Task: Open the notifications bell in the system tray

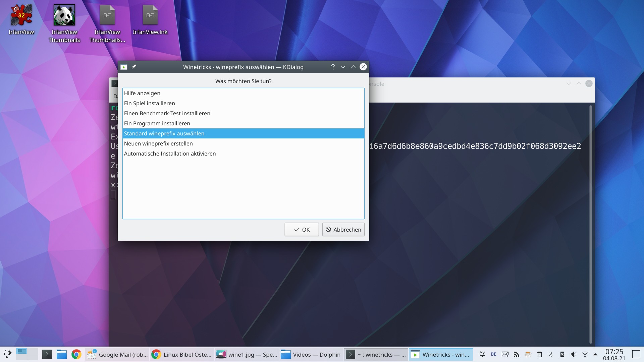Action: point(482,354)
